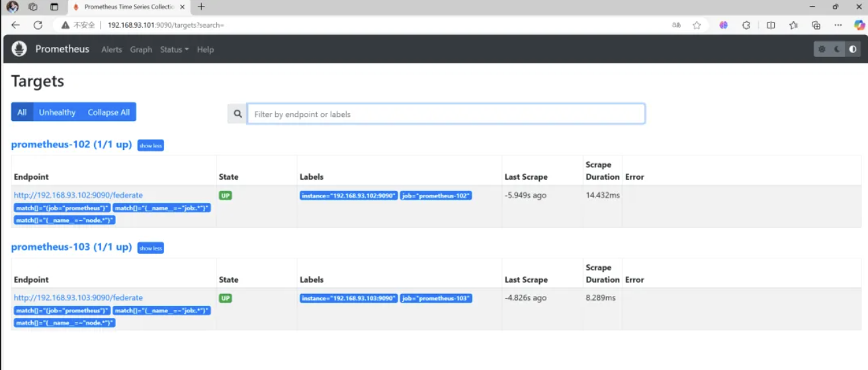868x370 pixels.
Task: Click the 14.432ms scrape duration value
Action: tap(602, 195)
